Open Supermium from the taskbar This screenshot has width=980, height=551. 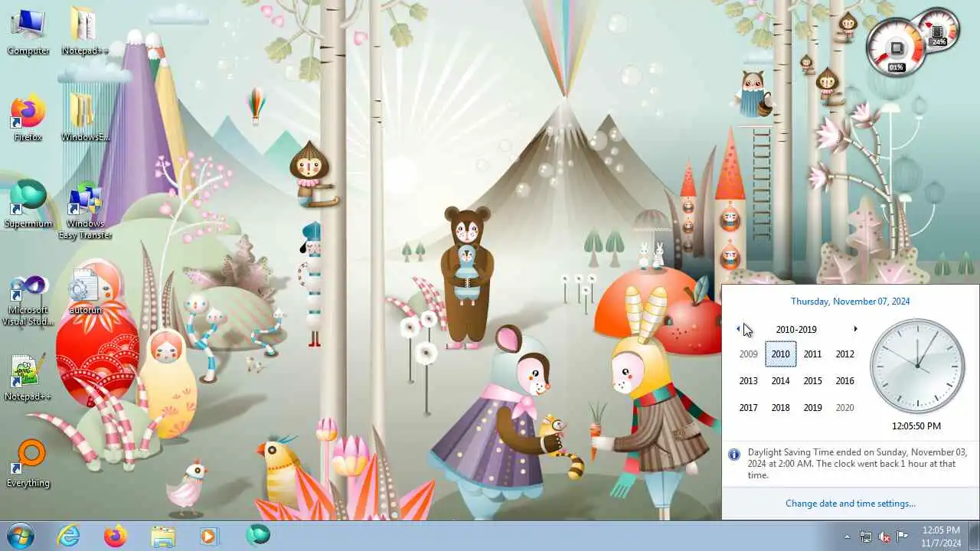click(257, 536)
